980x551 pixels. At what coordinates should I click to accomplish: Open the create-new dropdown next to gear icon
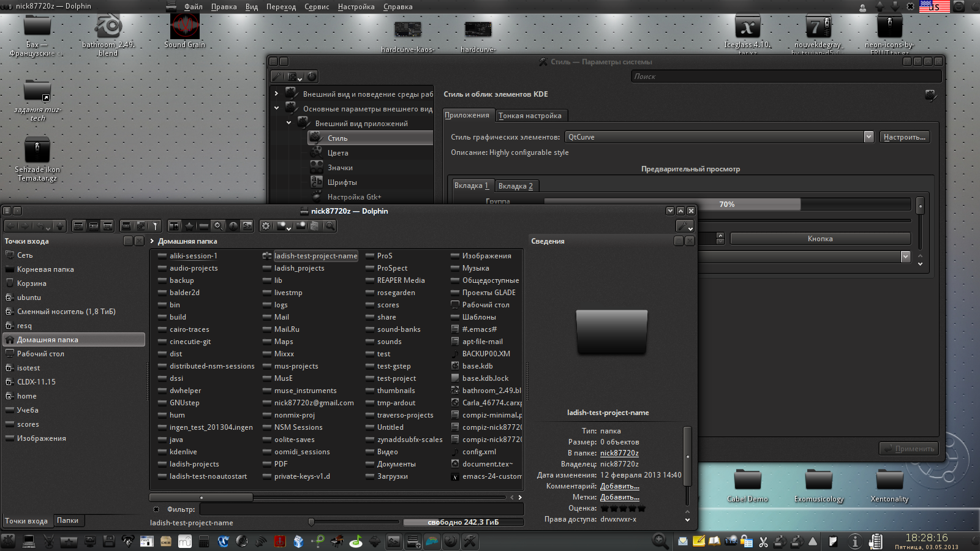[289, 228]
